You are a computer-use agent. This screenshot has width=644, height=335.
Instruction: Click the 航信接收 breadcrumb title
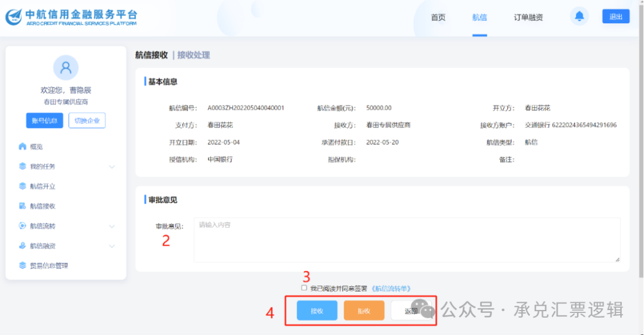(151, 55)
